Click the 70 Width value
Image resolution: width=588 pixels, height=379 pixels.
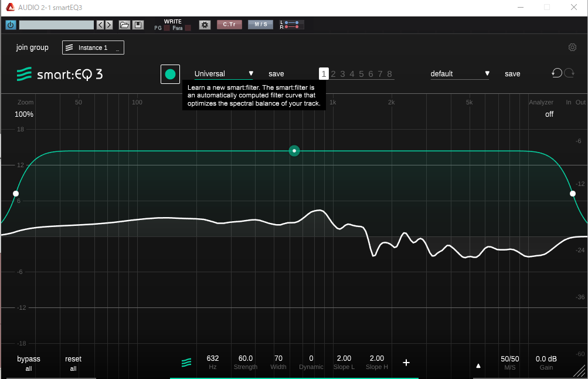click(278, 358)
